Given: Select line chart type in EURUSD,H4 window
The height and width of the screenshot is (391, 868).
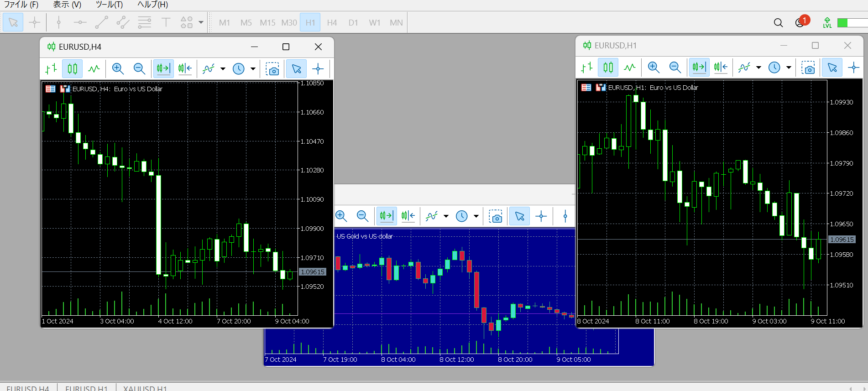Looking at the screenshot, I should (94, 69).
